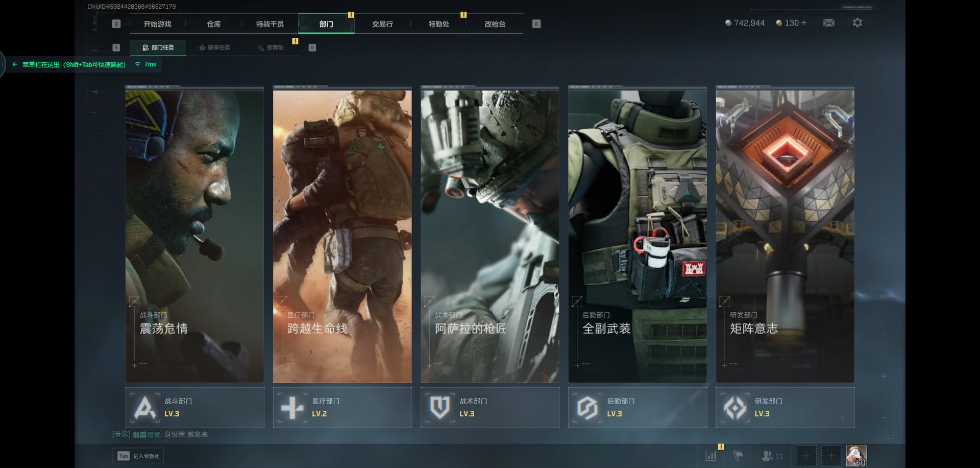Click the gold coin icon beside 130
980x468 pixels.
779,23
